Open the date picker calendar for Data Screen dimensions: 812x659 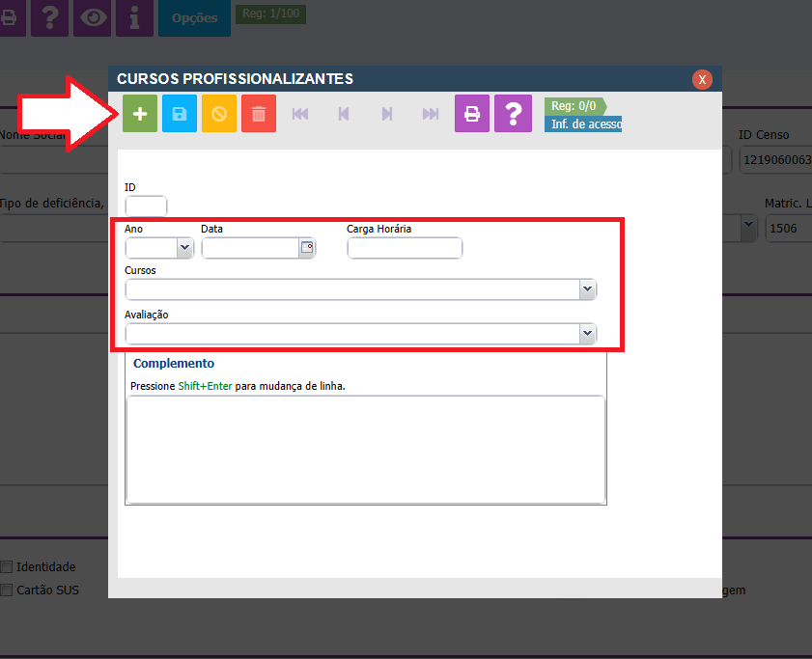(307, 248)
